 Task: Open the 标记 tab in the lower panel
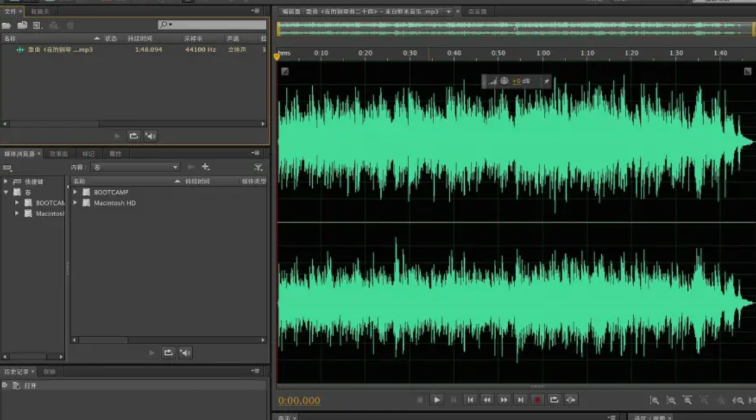click(x=88, y=154)
